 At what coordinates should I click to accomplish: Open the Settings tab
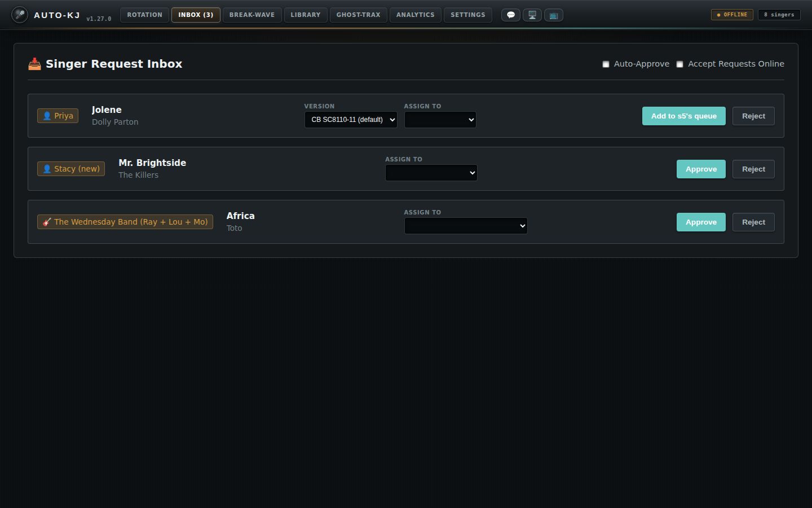tap(468, 15)
